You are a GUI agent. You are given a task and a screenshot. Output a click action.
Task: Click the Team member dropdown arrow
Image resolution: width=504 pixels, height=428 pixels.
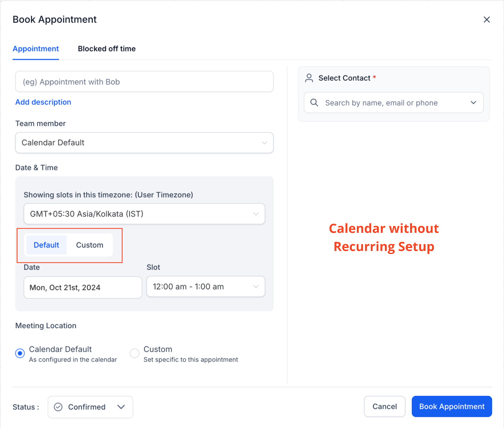pyautogui.click(x=264, y=143)
